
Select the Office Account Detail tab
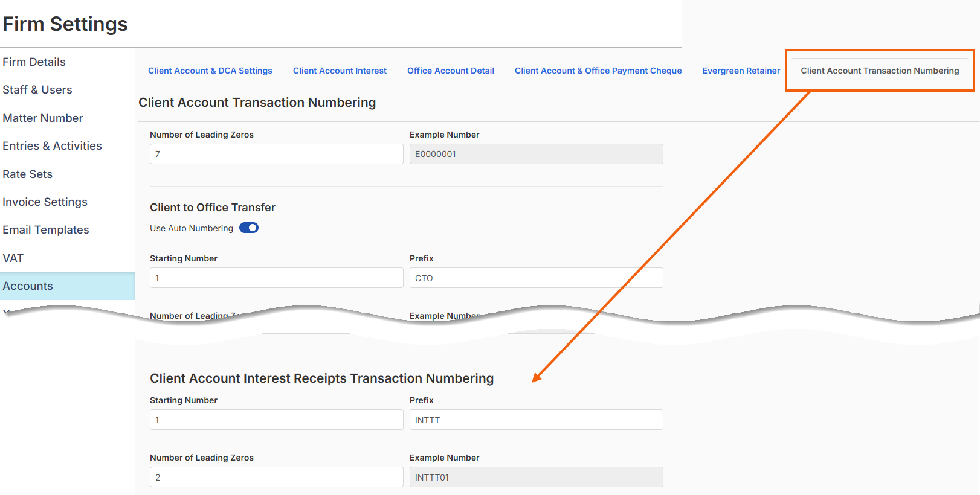coord(450,71)
